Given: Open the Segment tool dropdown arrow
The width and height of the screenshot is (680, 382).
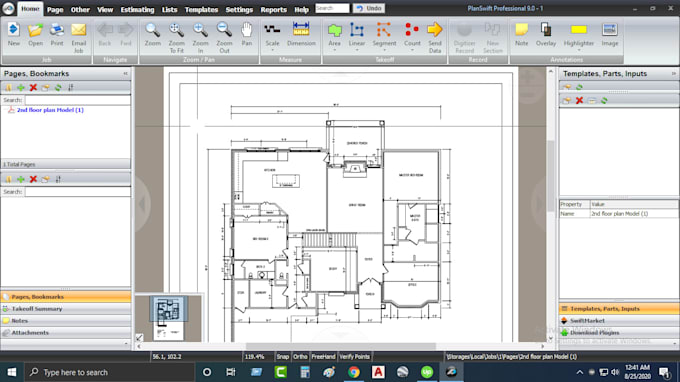Looking at the screenshot, I should pos(384,50).
